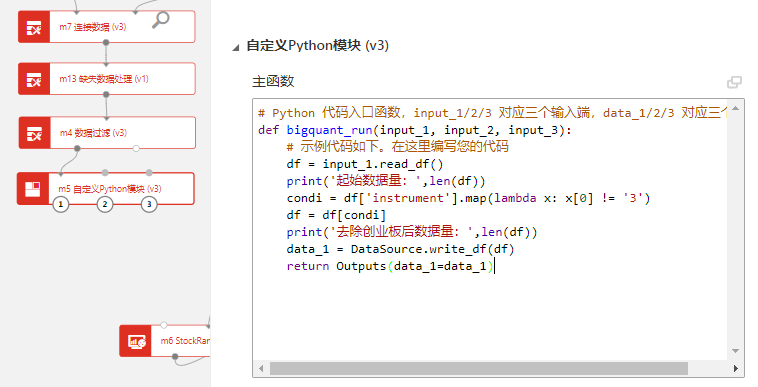Click right empty output port of m4

pos(136,148)
